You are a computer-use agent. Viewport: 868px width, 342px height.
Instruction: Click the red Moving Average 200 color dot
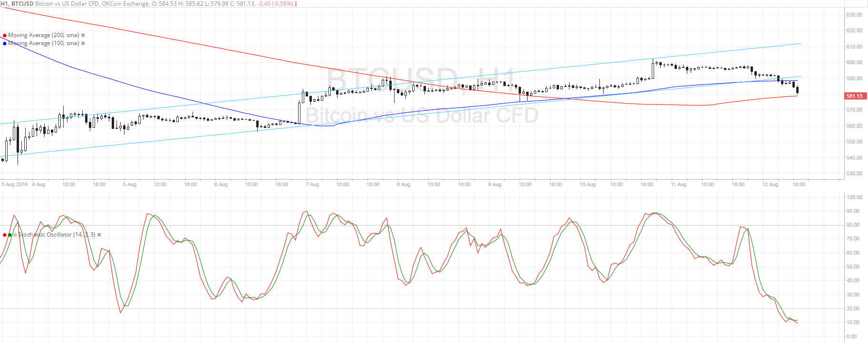(x=5, y=35)
